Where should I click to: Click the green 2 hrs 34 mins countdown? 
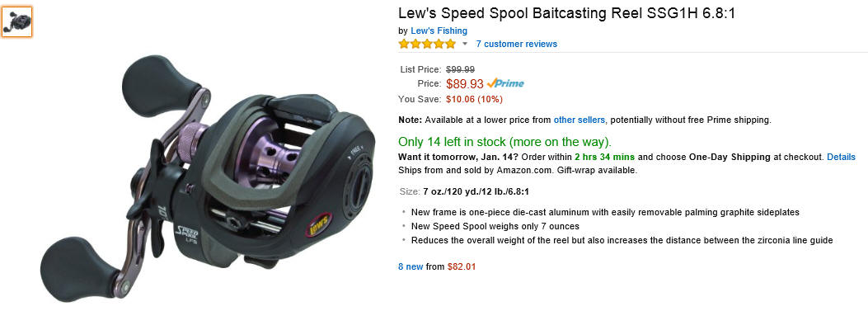click(604, 157)
